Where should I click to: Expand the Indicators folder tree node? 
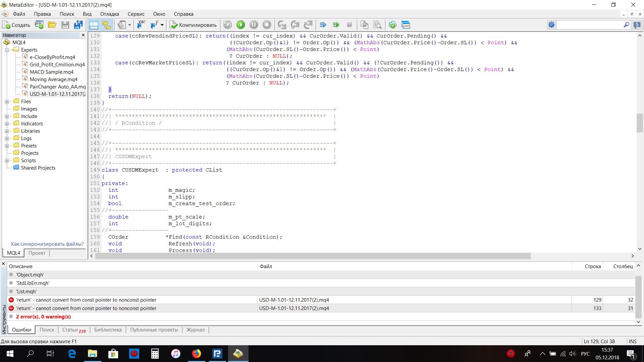coord(7,124)
